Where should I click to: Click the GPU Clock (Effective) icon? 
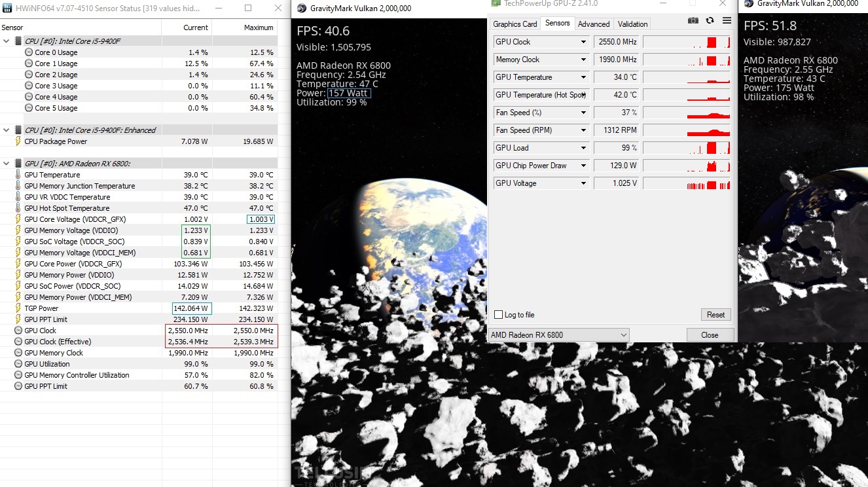coord(18,342)
